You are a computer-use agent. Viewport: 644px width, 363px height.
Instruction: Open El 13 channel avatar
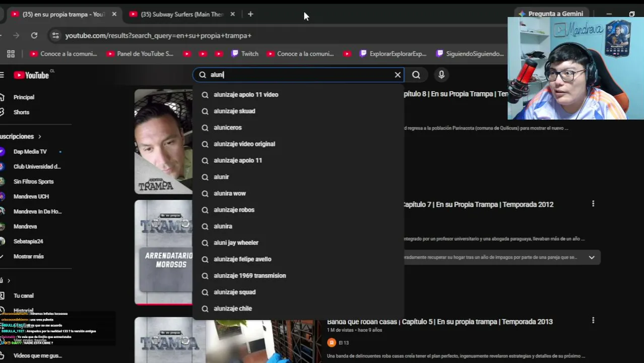(x=332, y=343)
